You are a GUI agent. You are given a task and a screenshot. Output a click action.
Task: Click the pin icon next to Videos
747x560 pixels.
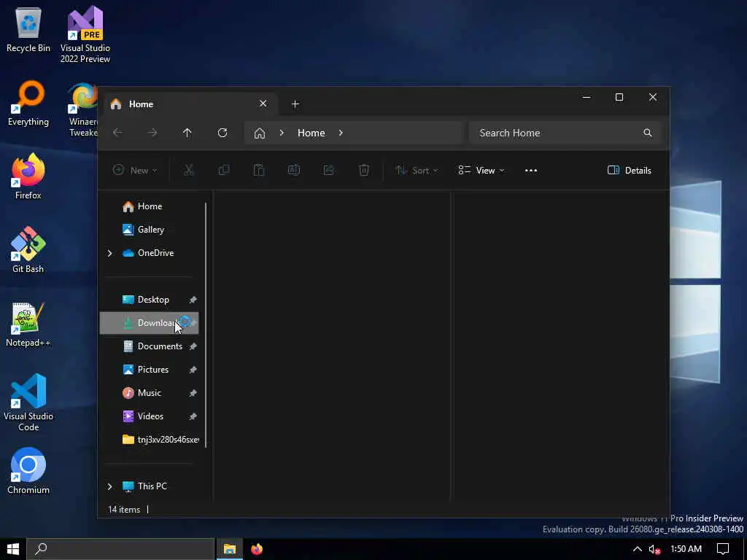click(x=193, y=416)
